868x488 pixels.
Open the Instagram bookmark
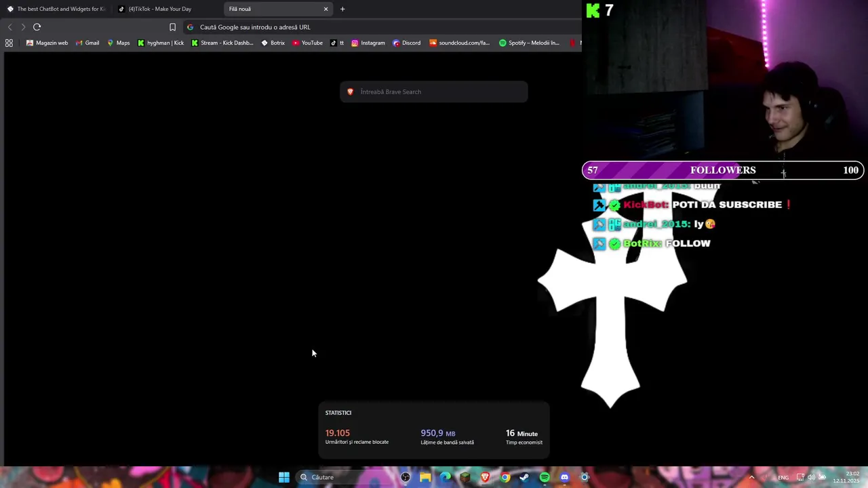(368, 43)
